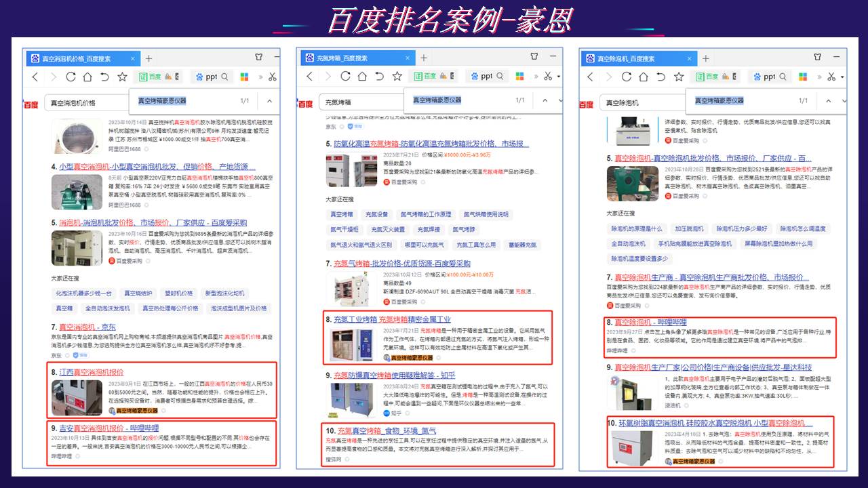Expand scissors dropdown arrow in 充氮烤箱 window
The image size is (868, 488).
click(558, 77)
